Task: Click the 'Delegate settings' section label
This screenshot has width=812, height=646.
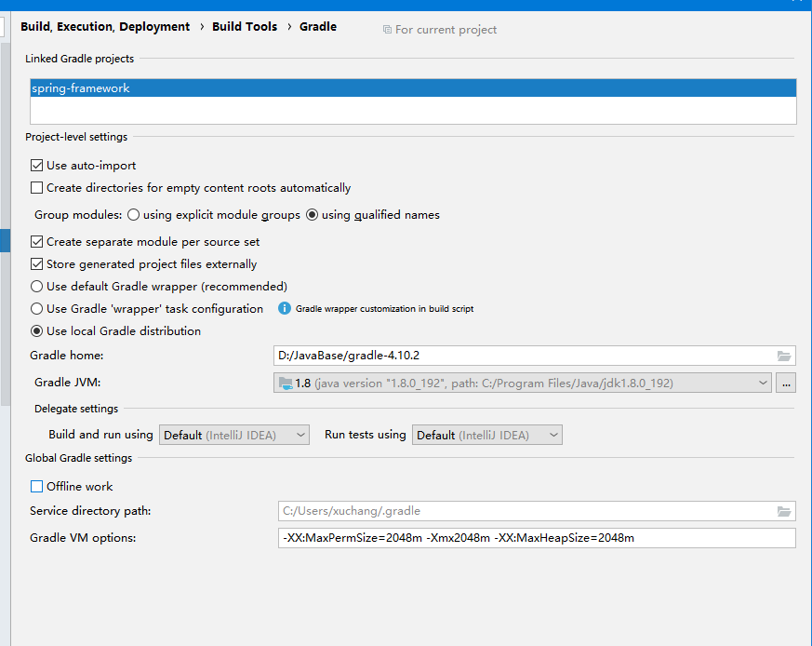Action: click(76, 409)
